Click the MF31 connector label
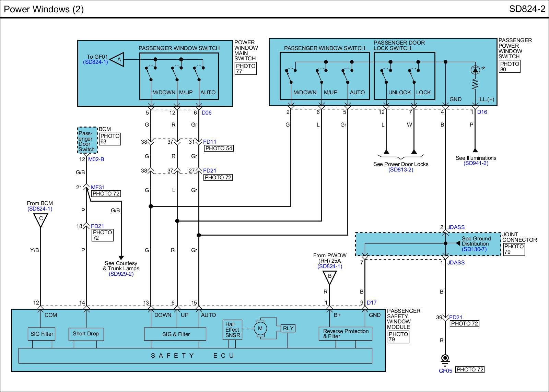 [x=98, y=187]
